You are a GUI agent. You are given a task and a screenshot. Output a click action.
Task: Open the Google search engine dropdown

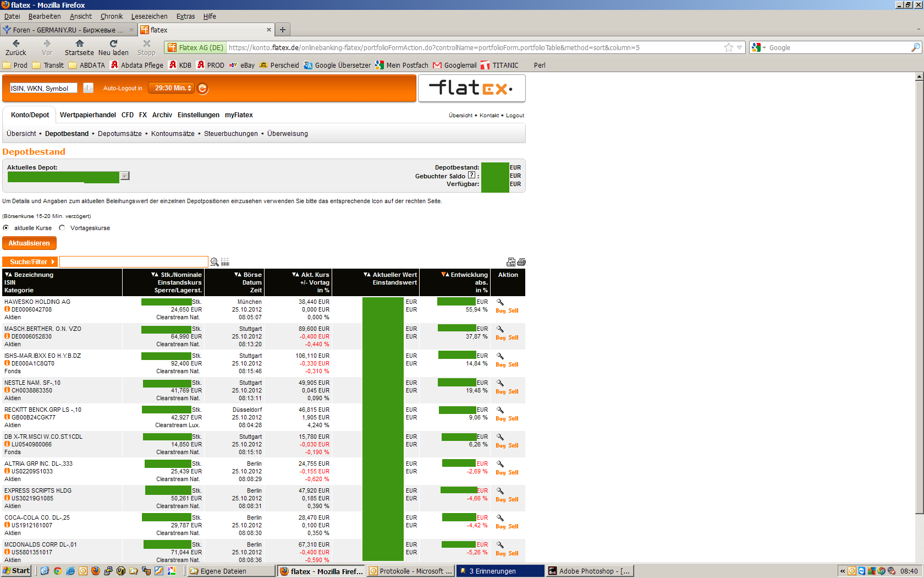759,47
